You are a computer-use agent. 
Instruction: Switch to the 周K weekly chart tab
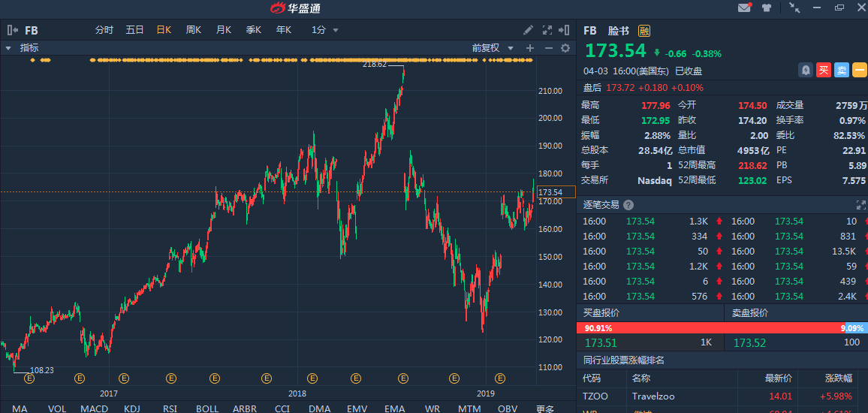193,30
